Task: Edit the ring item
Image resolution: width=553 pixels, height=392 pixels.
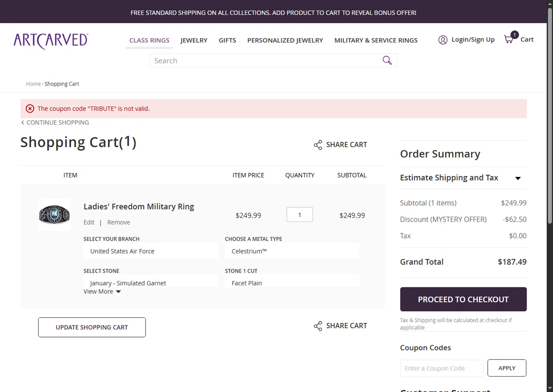Action: coord(89,222)
